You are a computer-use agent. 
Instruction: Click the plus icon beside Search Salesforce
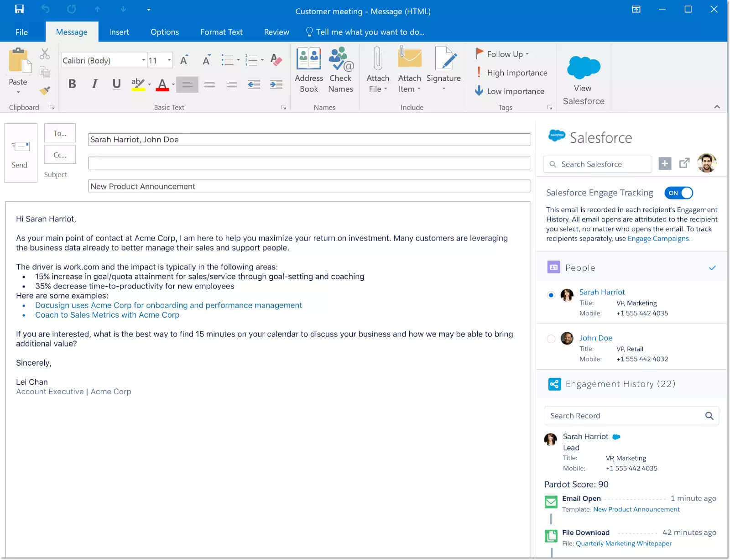point(665,163)
